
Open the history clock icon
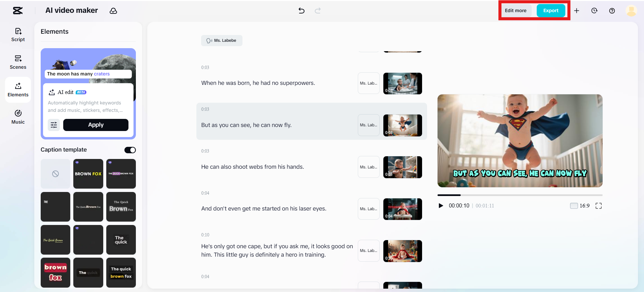click(x=594, y=11)
